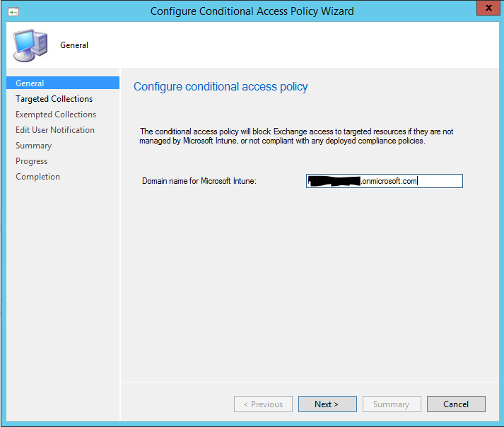
Task: Select the General step in the sidebar
Action: (x=63, y=83)
